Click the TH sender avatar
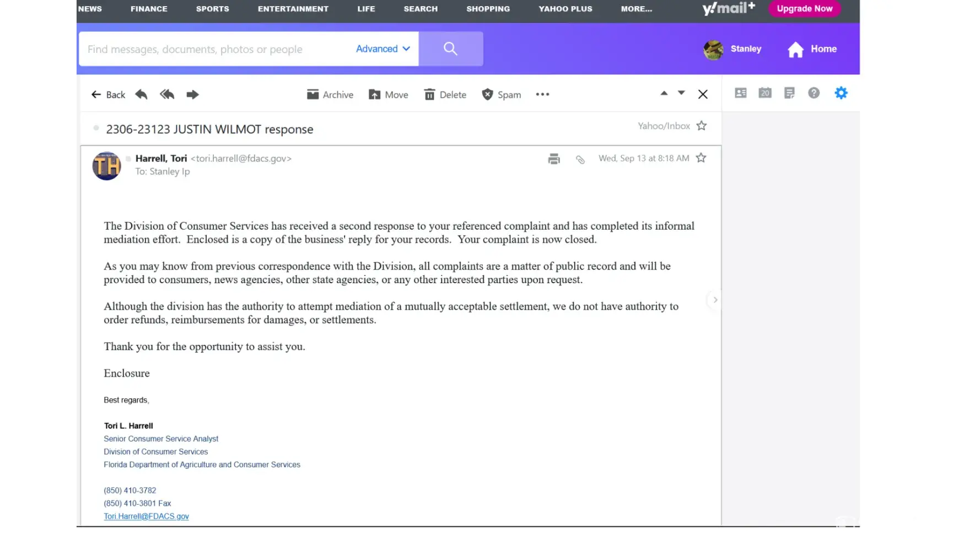The width and height of the screenshot is (980, 551). (x=107, y=166)
